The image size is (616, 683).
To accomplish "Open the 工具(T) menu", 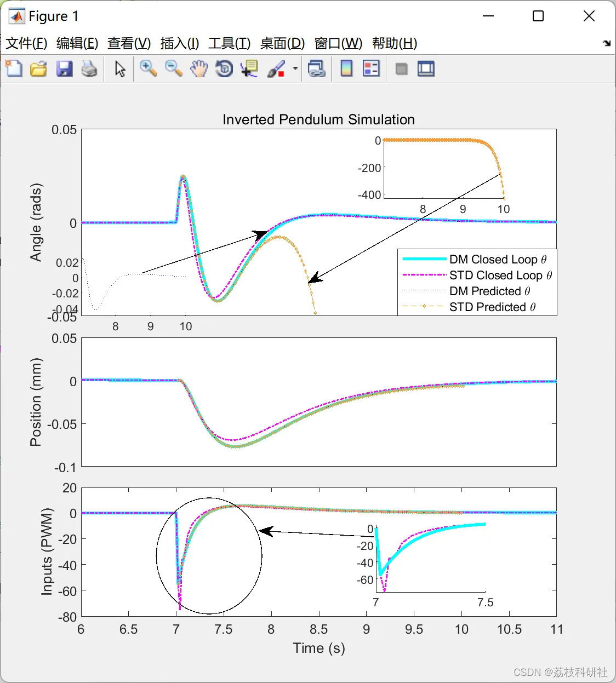I will 230,43.
